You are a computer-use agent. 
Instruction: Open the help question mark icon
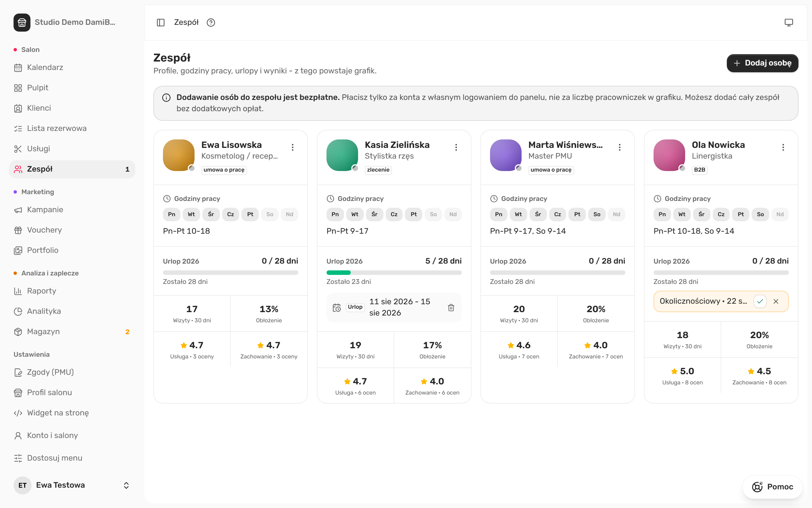coord(211,23)
